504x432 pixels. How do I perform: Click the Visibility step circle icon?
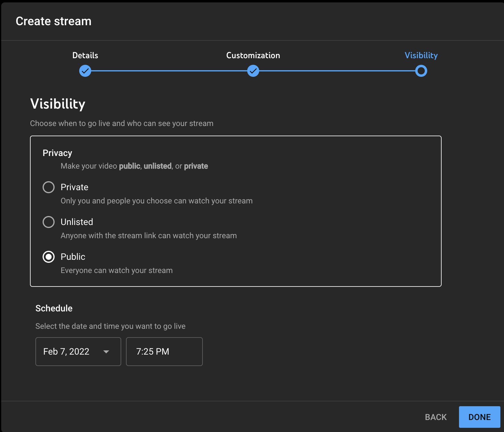421,71
